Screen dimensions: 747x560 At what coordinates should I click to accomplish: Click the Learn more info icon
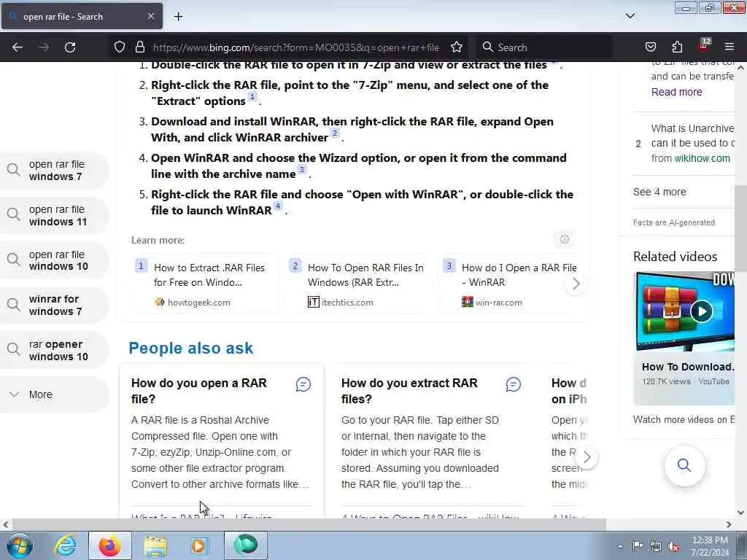pyautogui.click(x=564, y=239)
